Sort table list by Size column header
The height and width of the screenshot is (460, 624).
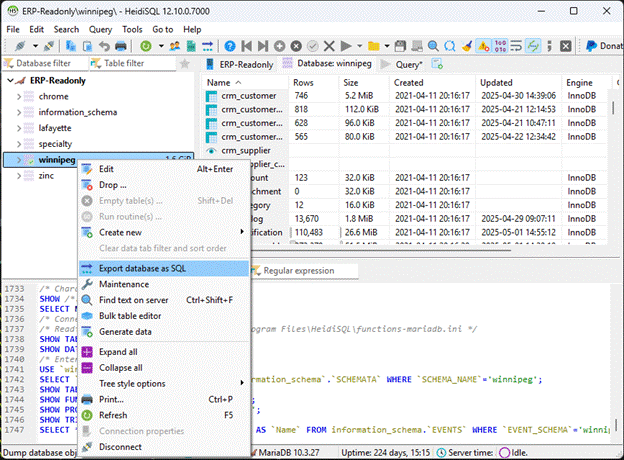point(364,82)
